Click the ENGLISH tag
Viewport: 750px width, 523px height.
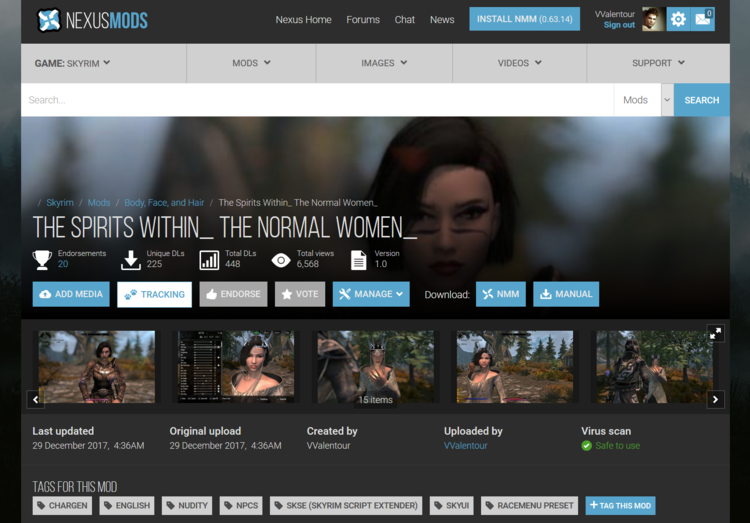coord(127,505)
